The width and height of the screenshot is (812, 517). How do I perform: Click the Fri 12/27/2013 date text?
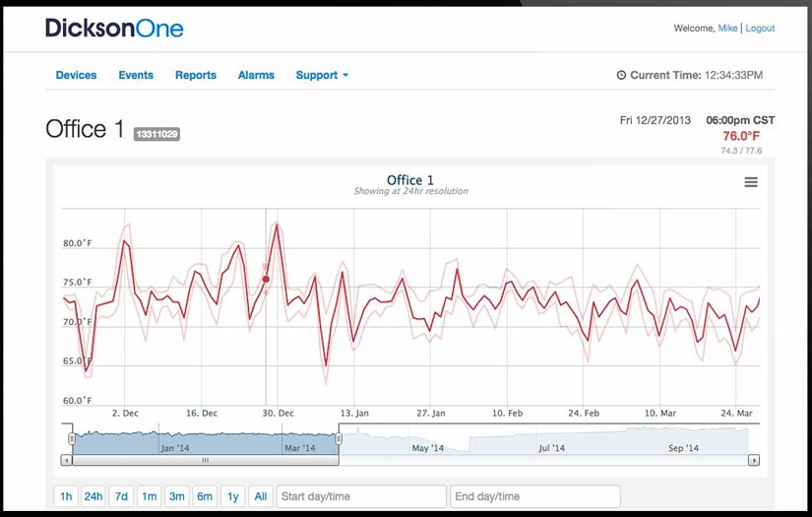click(x=656, y=120)
